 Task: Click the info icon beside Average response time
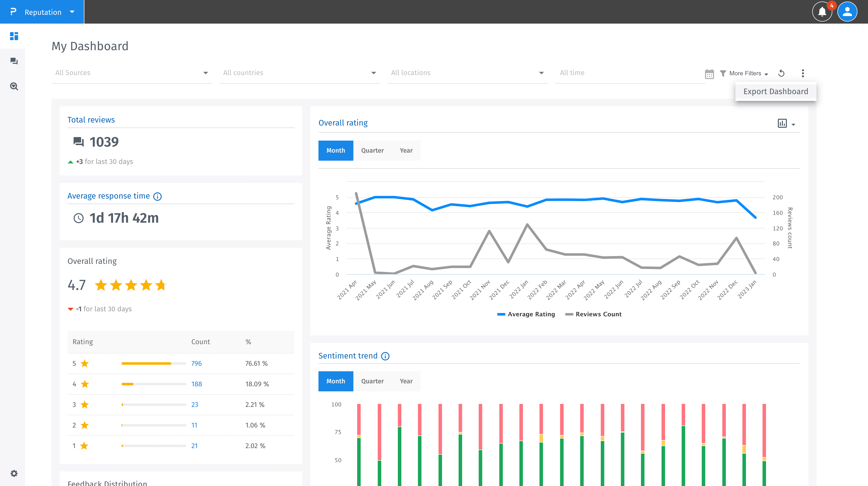pyautogui.click(x=157, y=196)
